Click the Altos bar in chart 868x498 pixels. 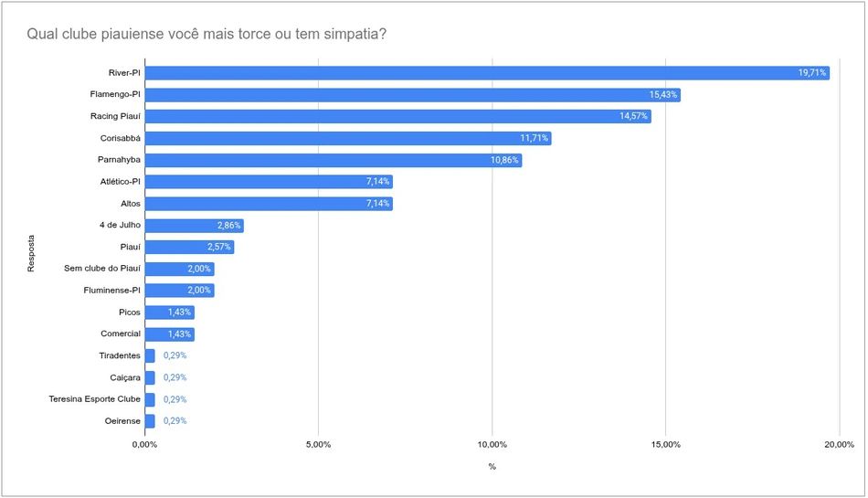[x=269, y=204]
